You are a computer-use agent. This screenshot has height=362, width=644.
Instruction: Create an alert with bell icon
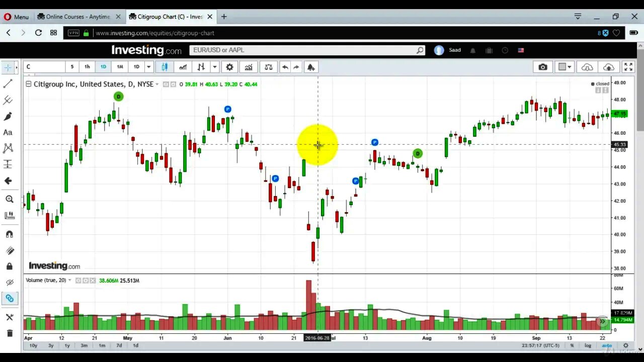pos(311,67)
